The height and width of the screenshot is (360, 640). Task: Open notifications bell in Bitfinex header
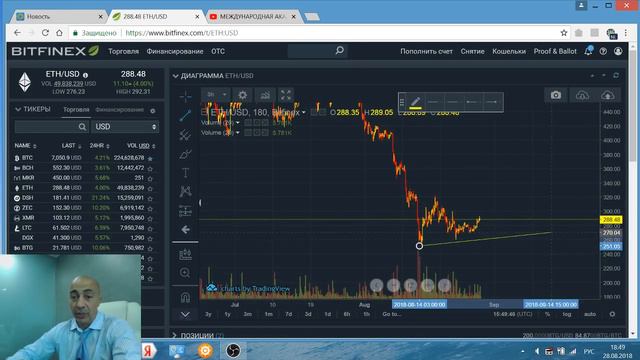pyautogui.click(x=588, y=51)
